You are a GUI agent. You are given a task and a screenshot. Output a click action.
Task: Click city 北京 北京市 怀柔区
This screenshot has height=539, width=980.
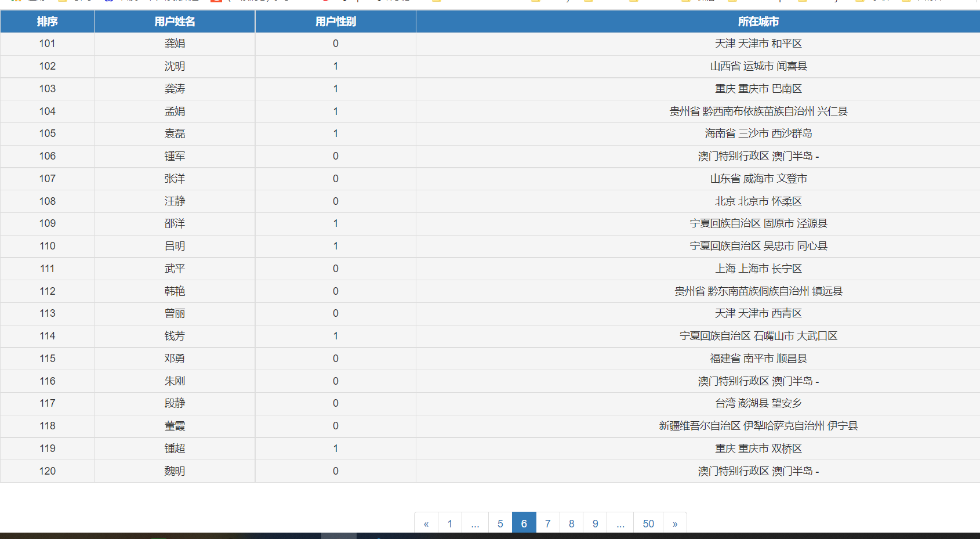(x=758, y=201)
